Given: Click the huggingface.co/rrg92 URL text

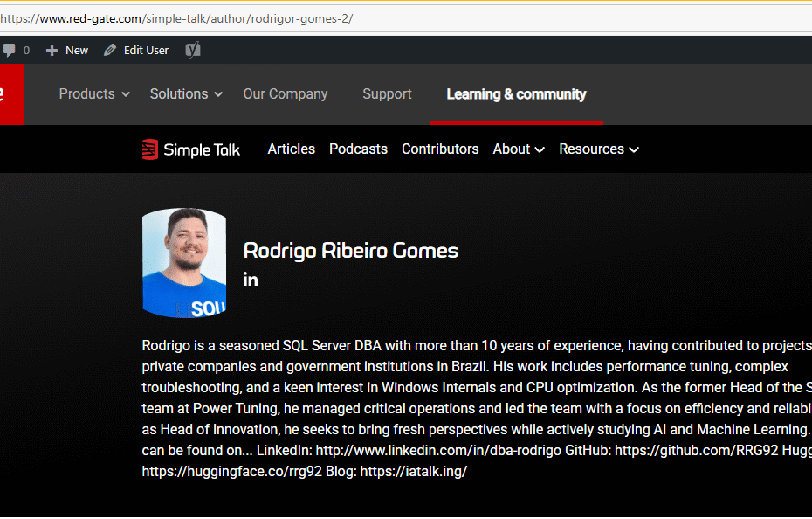Looking at the screenshot, I should coord(232,471).
